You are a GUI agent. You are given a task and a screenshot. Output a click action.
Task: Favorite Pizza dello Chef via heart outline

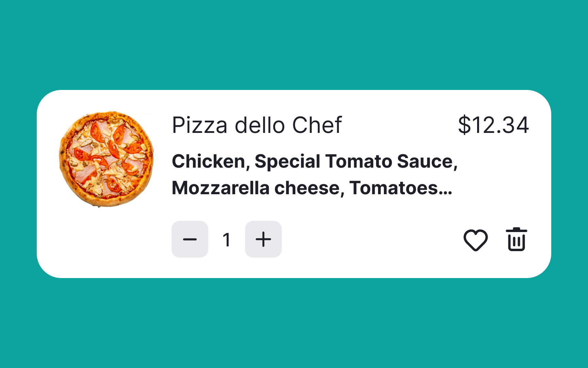(x=475, y=240)
